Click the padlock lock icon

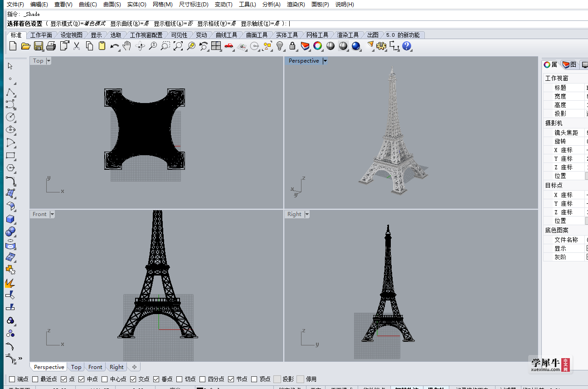(292, 46)
